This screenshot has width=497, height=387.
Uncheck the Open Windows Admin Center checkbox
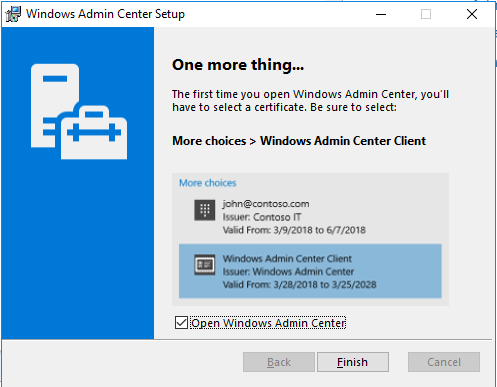(181, 323)
